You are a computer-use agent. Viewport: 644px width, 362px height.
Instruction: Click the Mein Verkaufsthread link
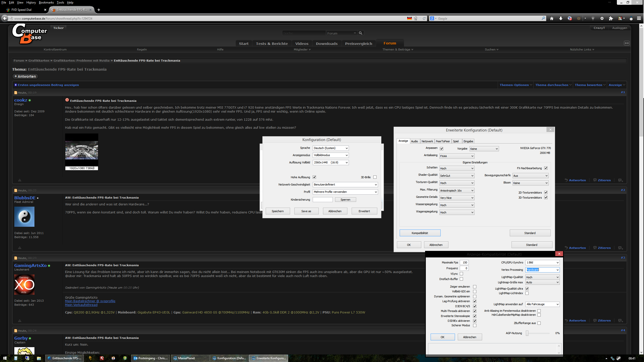click(81, 305)
